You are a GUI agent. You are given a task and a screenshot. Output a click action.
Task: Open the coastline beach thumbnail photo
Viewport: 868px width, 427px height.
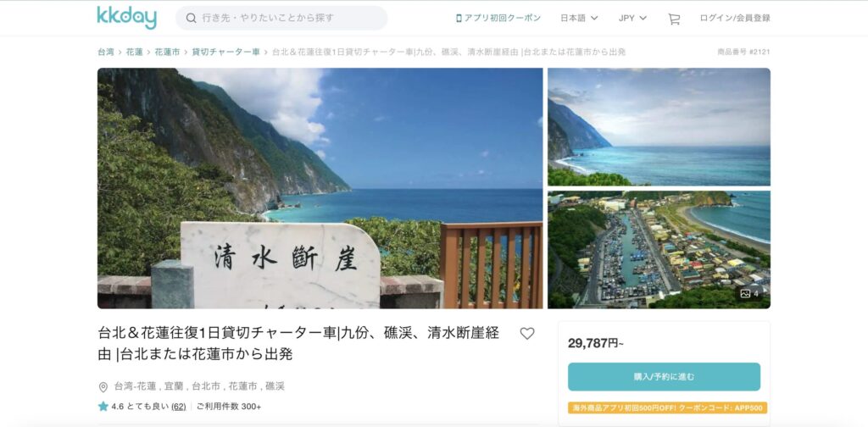(x=659, y=127)
